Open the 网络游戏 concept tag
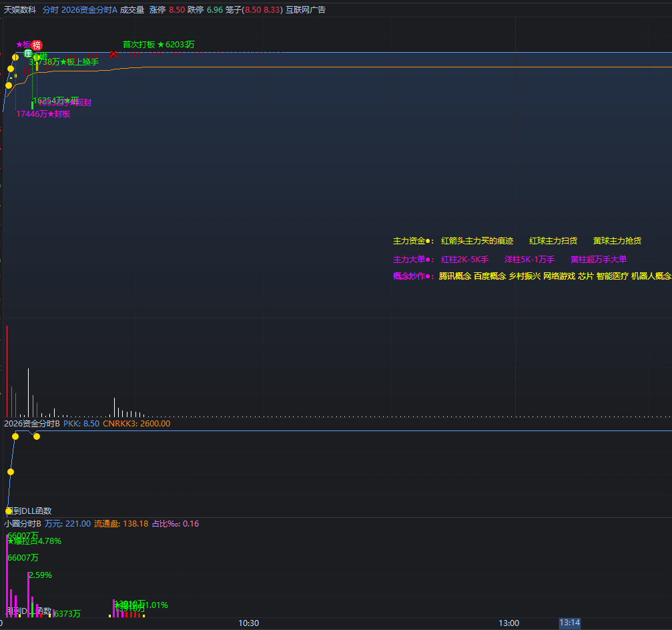 pos(559,276)
